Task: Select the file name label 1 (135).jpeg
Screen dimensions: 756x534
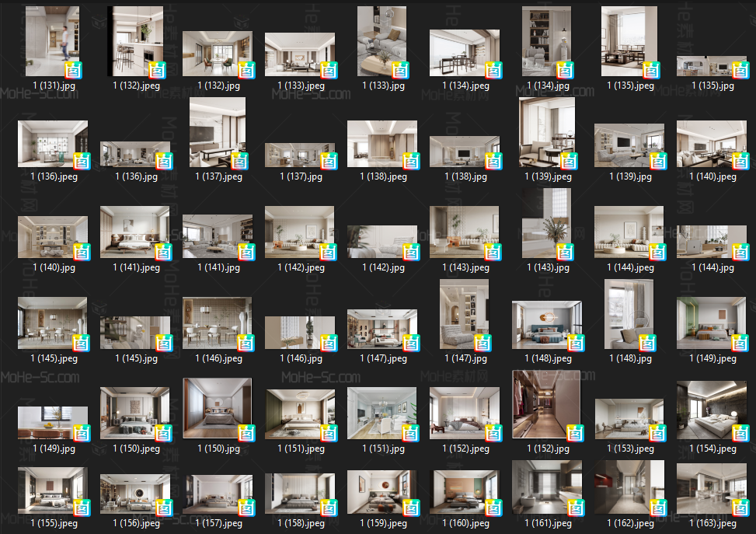Action: click(630, 86)
